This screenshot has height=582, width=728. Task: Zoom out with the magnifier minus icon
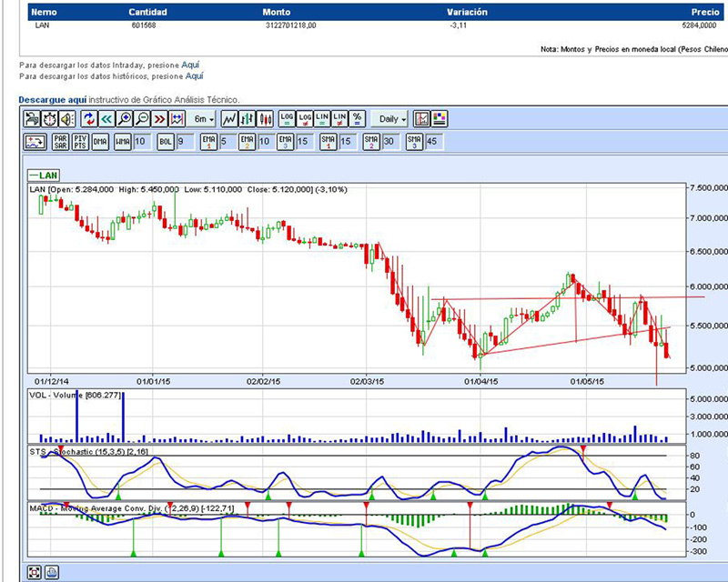pos(142,119)
